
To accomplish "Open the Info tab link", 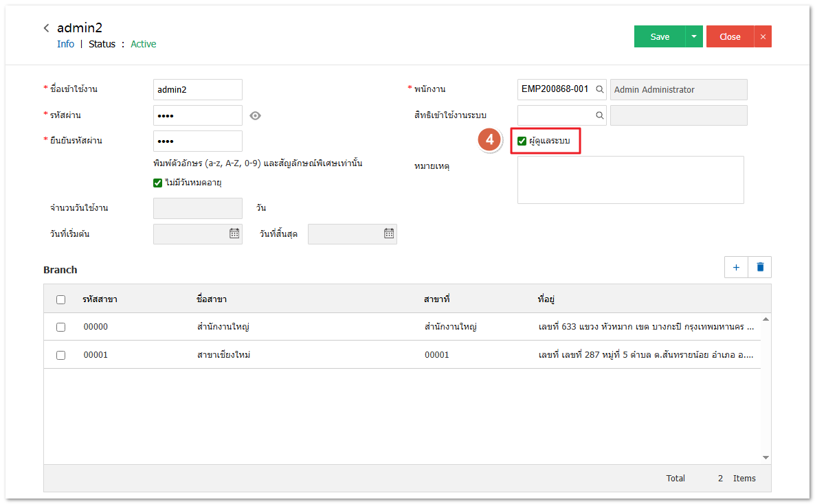I will 65,44.
